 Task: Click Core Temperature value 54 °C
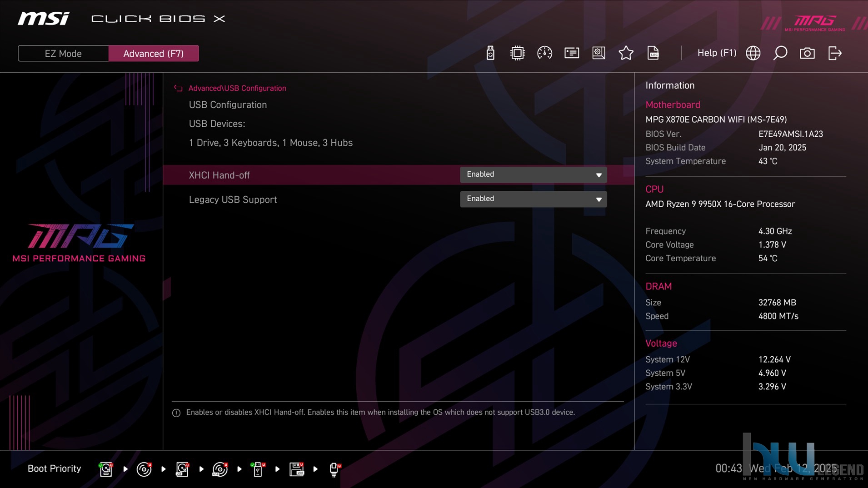tap(768, 259)
